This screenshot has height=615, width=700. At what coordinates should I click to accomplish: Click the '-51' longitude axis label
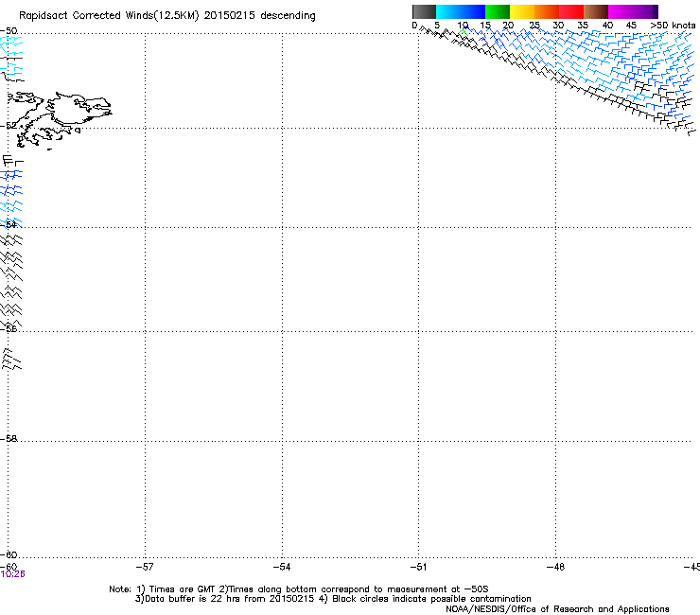coord(418,567)
